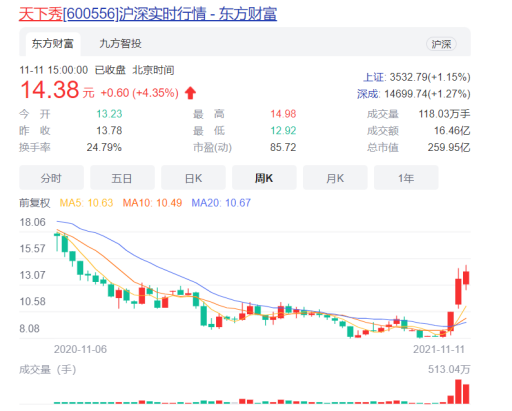This screenshot has width=512, height=411.
Task: Select the 五日 chart tab
Action: (122, 178)
